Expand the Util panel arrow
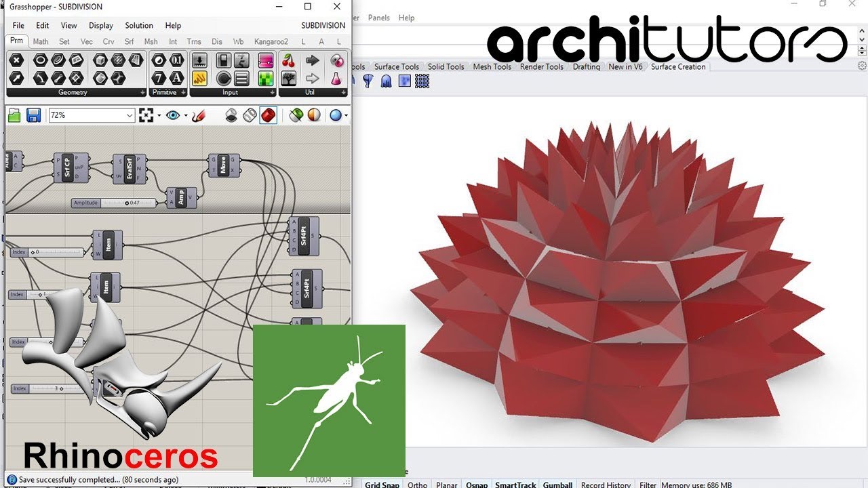This screenshot has width=868, height=488. click(343, 93)
